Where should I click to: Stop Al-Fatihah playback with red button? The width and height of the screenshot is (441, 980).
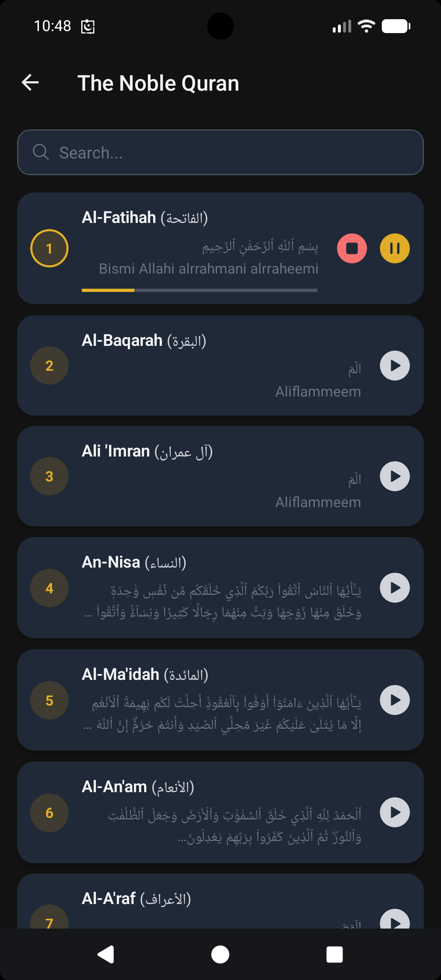pyautogui.click(x=352, y=248)
